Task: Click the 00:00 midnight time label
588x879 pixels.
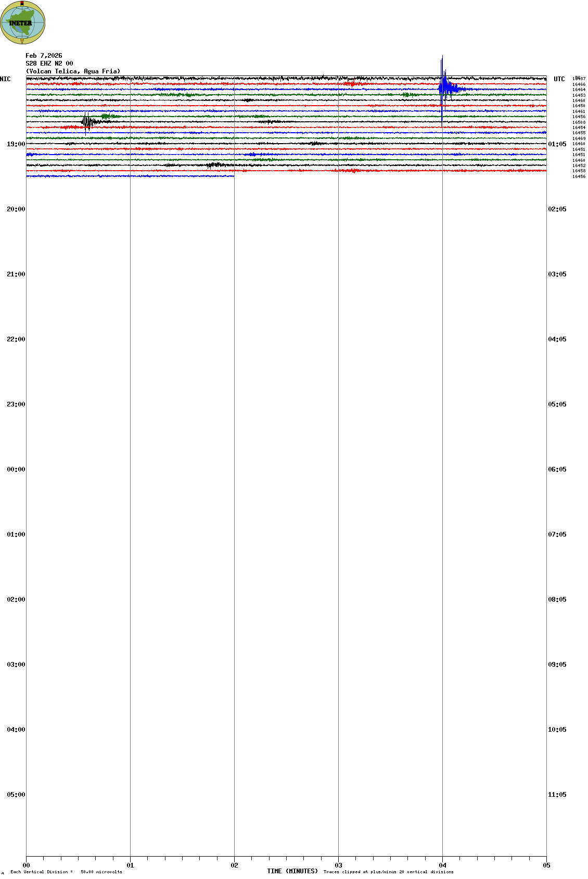Action: [x=16, y=469]
